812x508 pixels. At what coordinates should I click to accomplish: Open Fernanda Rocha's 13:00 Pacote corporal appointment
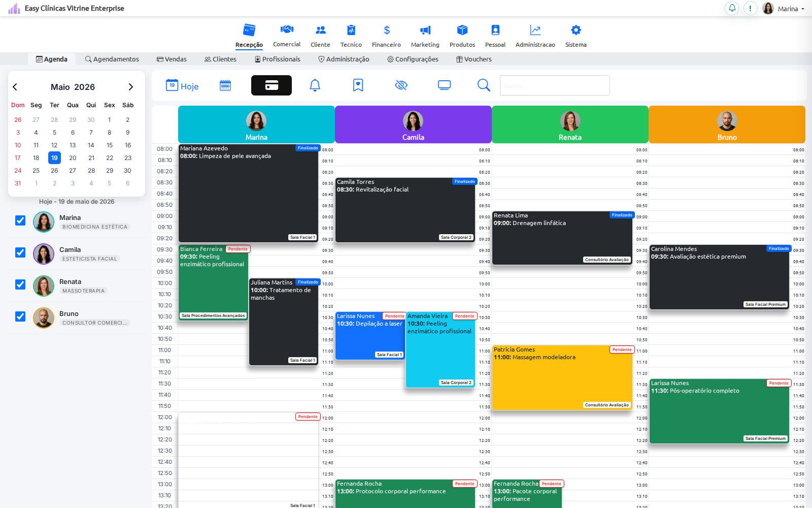pos(527,494)
